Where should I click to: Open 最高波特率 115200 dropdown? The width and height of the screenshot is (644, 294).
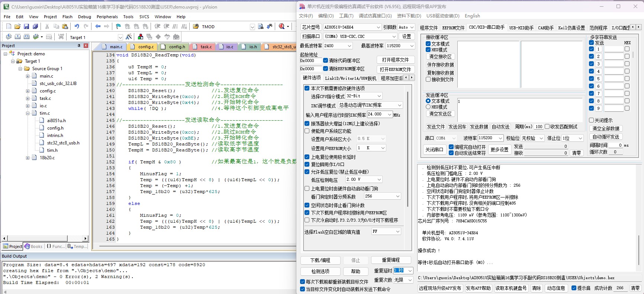pos(400,46)
